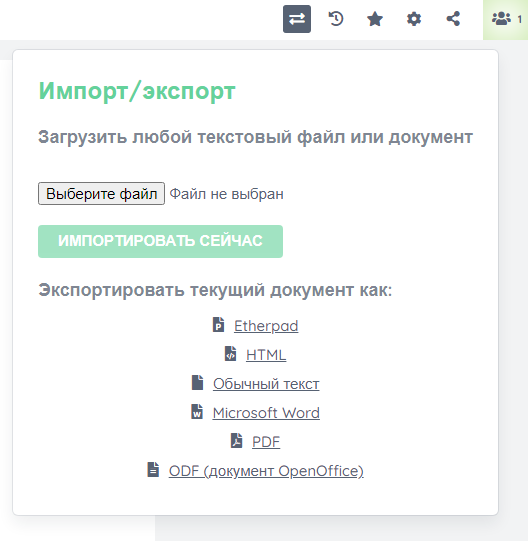528x541 pixels.
Task: Export via the Etherpad link
Action: click(x=266, y=326)
